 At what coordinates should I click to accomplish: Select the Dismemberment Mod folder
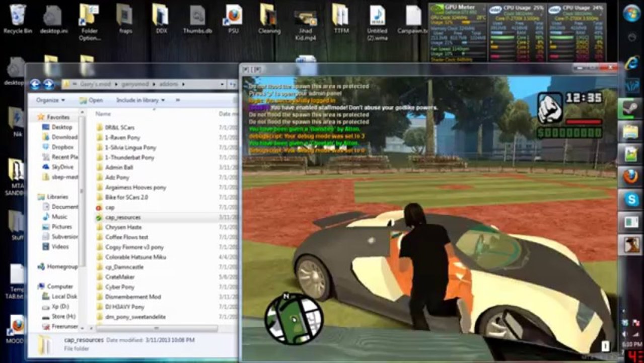click(128, 297)
